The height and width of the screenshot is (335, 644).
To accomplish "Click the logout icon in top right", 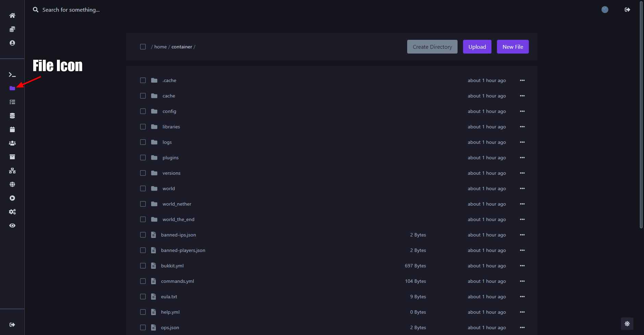I will click(x=627, y=10).
